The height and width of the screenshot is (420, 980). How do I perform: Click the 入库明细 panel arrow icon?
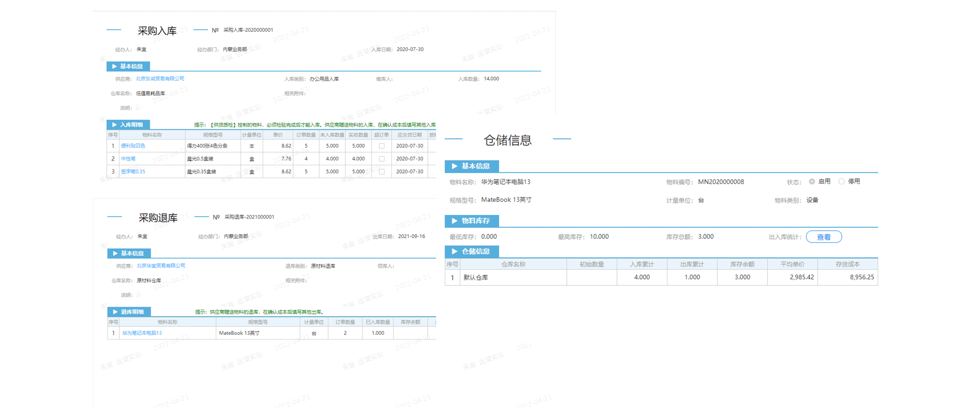[x=115, y=124]
